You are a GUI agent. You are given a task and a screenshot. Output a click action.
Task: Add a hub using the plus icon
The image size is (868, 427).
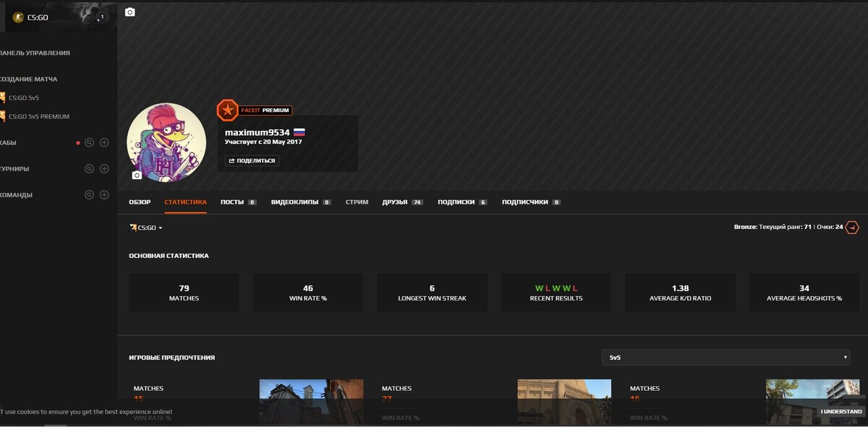pyautogui.click(x=104, y=142)
